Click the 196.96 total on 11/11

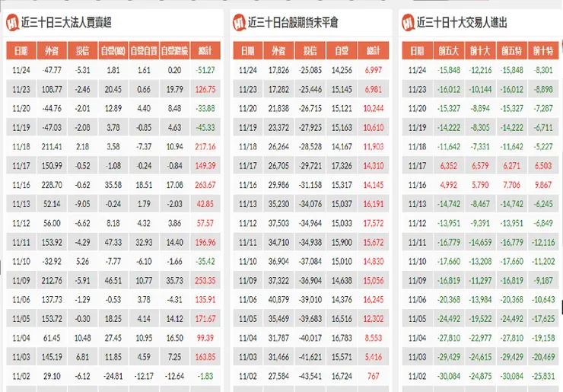[205, 243]
